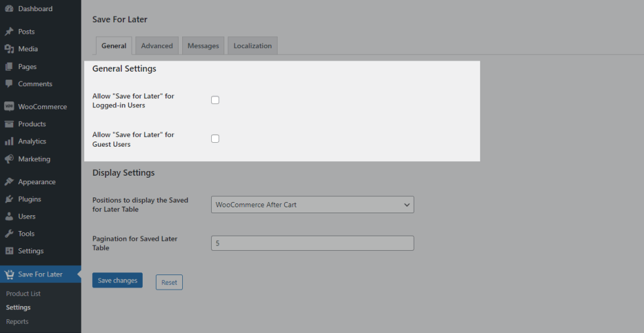Click the Appearance paintbrush icon
This screenshot has width=644, height=333.
[9, 182]
